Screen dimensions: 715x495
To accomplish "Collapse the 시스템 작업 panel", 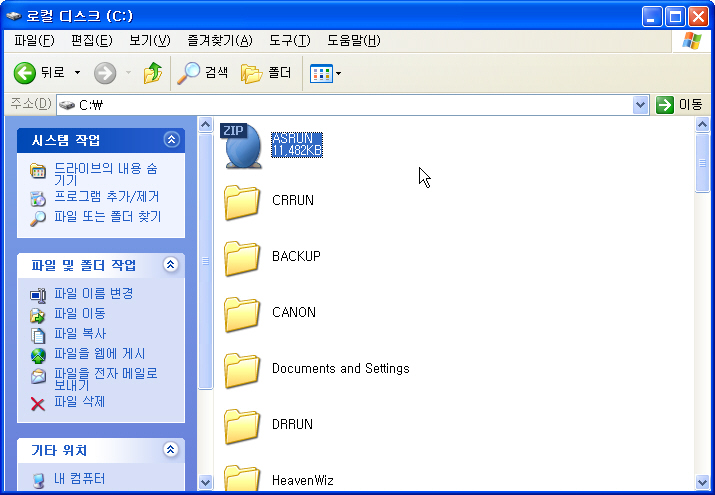I will (171, 139).
